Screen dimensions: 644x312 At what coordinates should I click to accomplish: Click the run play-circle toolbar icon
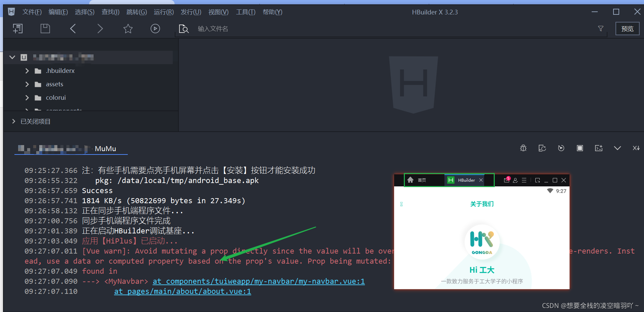[x=155, y=29]
